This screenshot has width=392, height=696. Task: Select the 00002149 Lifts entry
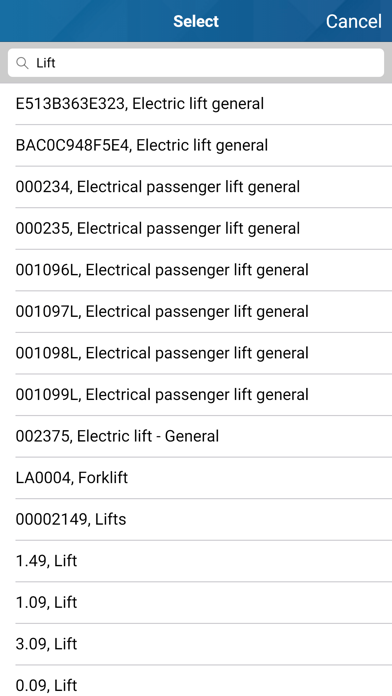tap(196, 519)
